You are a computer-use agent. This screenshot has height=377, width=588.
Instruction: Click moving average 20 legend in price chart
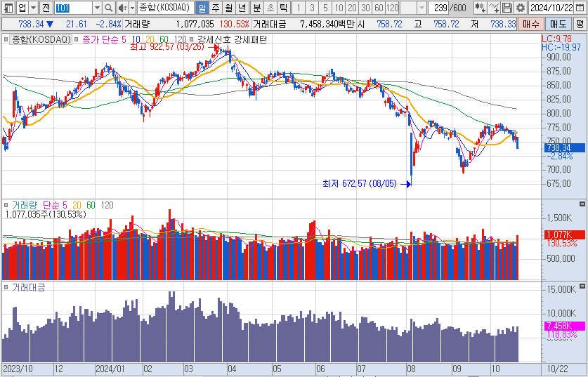point(150,39)
